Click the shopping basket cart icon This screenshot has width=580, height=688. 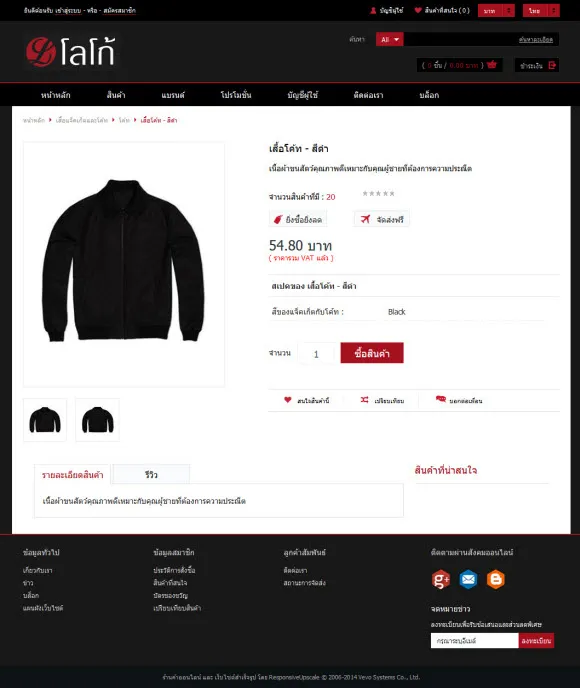click(x=492, y=65)
